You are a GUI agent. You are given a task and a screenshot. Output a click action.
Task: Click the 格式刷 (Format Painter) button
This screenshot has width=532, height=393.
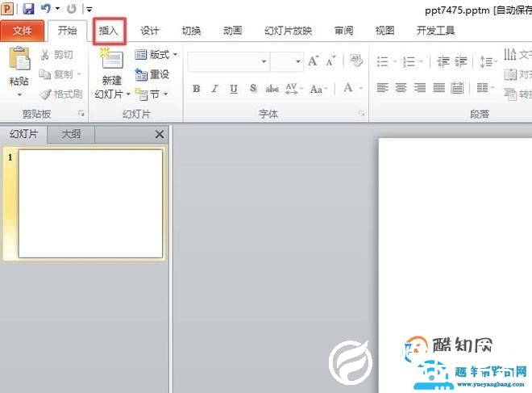(x=60, y=94)
